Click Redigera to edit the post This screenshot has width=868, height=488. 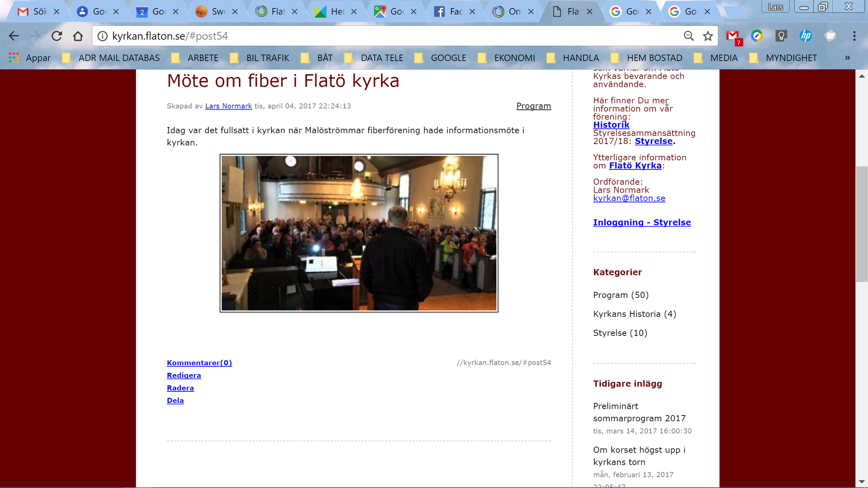tap(184, 375)
